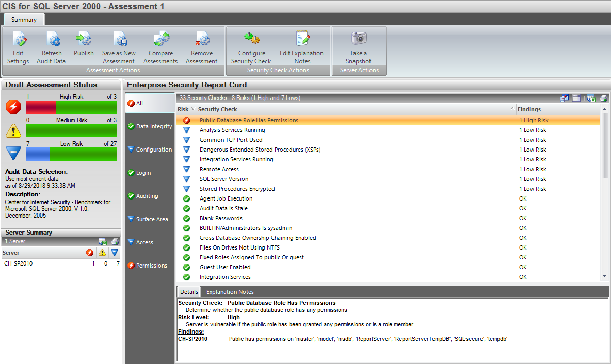Viewport: 611px width, 364px height.
Task: Click the checks list scrollbar up arrow
Action: tap(604, 109)
